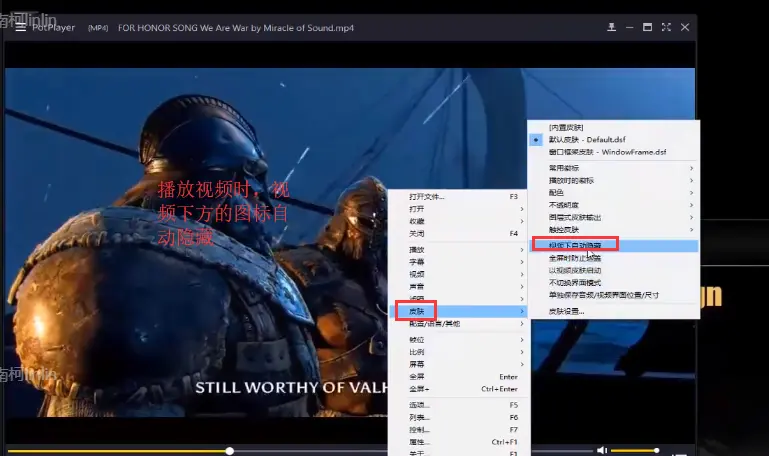
Task: Click the seek bar handle
Action: 230,451
